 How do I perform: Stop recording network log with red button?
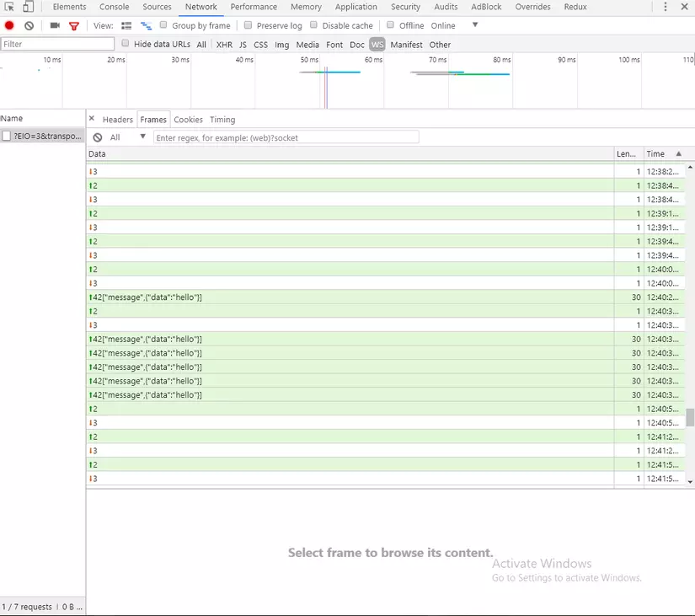click(9, 26)
